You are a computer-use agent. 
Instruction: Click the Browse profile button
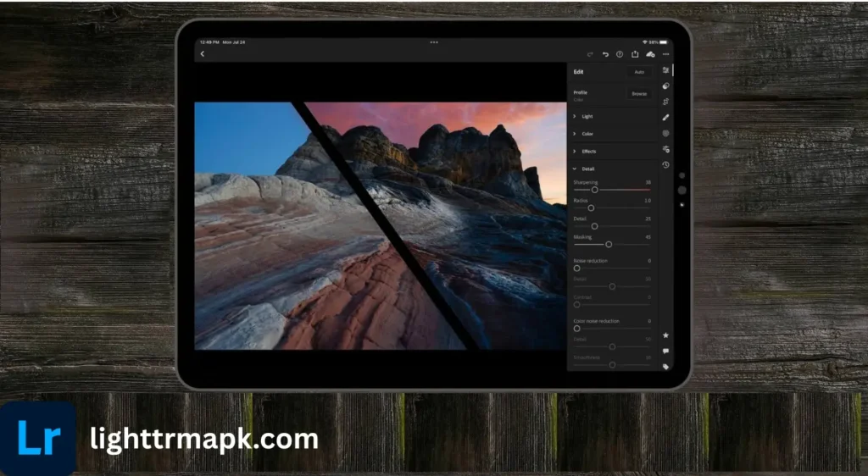639,93
